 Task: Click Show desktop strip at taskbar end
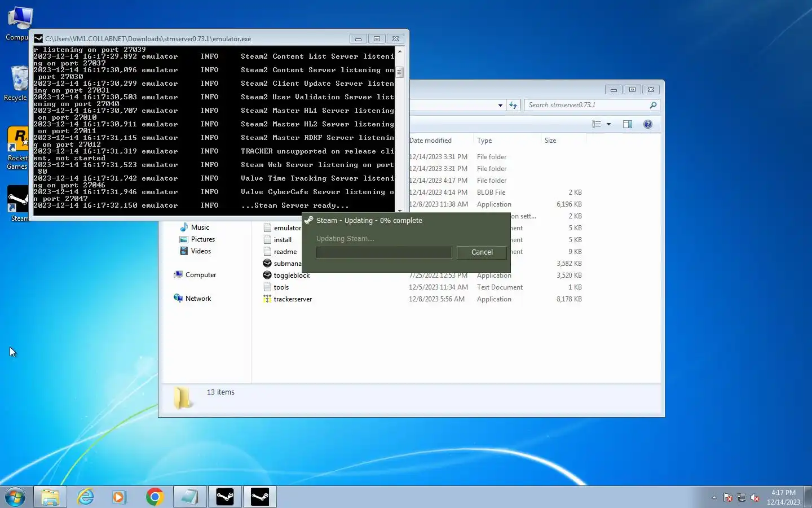click(x=808, y=497)
